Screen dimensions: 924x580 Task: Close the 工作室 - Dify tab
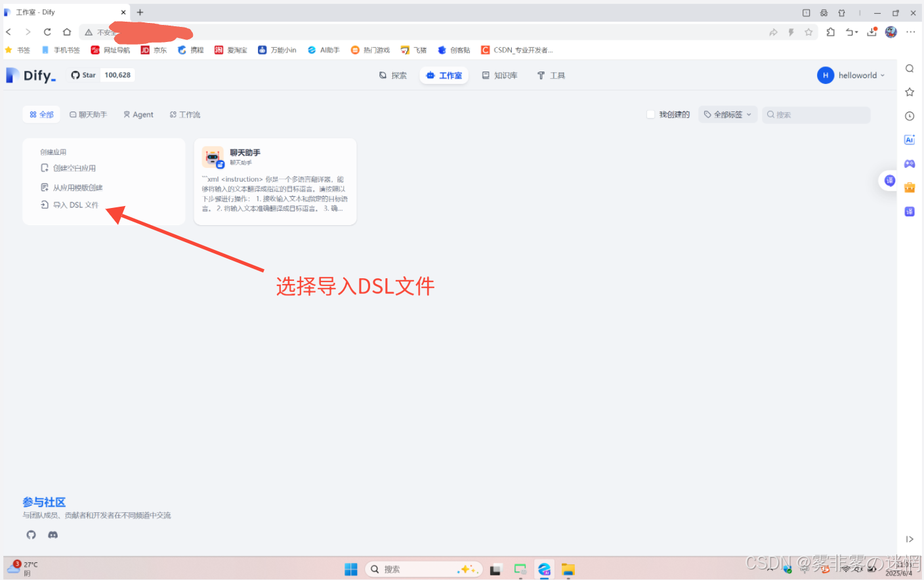click(x=123, y=12)
